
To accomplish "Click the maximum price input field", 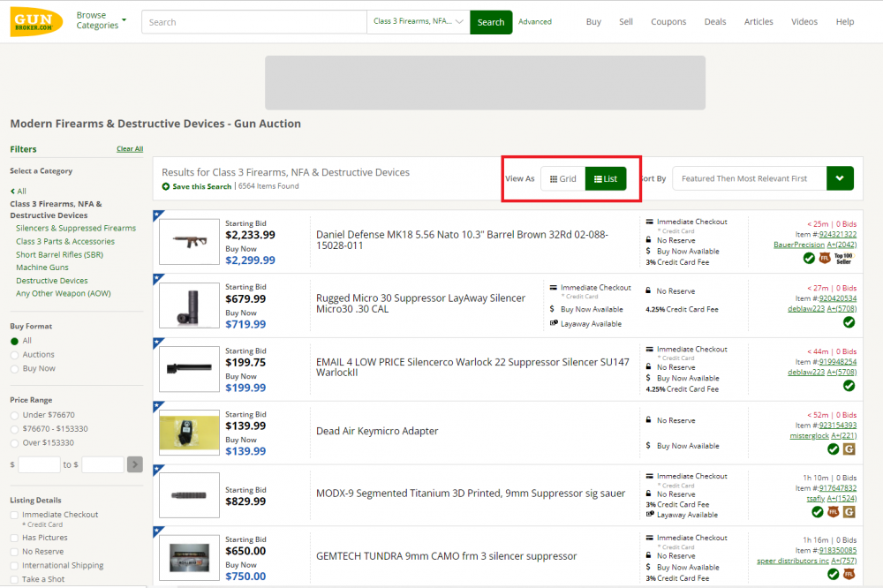I will tap(102, 464).
